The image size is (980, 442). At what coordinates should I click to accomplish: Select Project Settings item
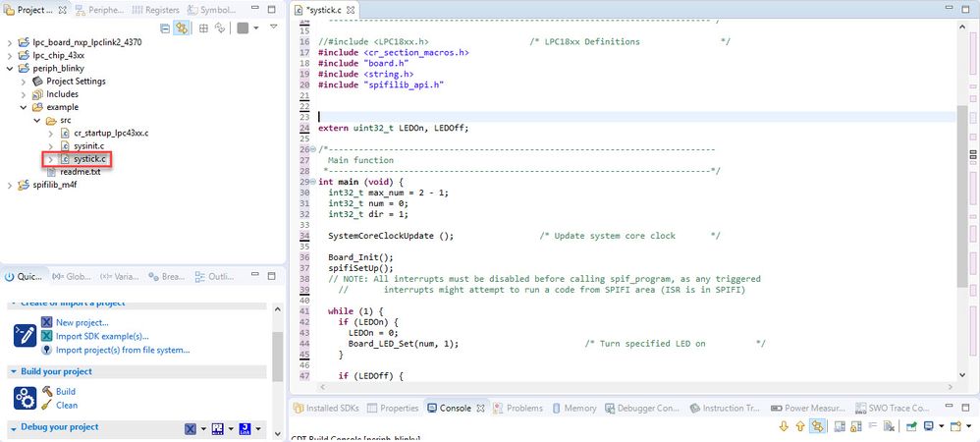point(76,82)
